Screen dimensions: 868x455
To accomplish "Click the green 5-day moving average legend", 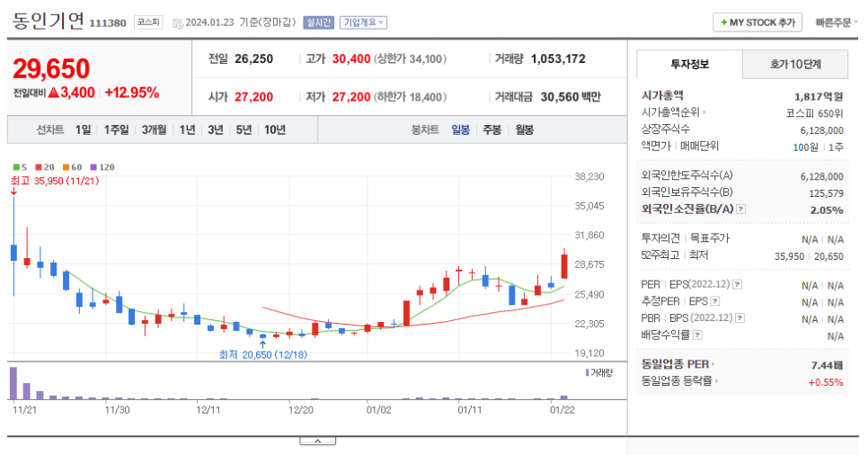I will (20, 167).
